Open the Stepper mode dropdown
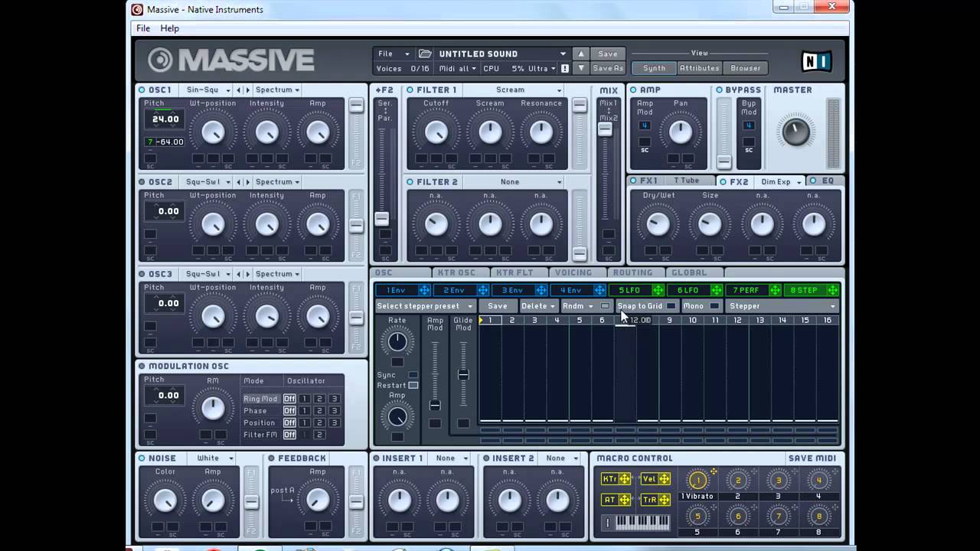980x551 pixels. click(x=782, y=306)
